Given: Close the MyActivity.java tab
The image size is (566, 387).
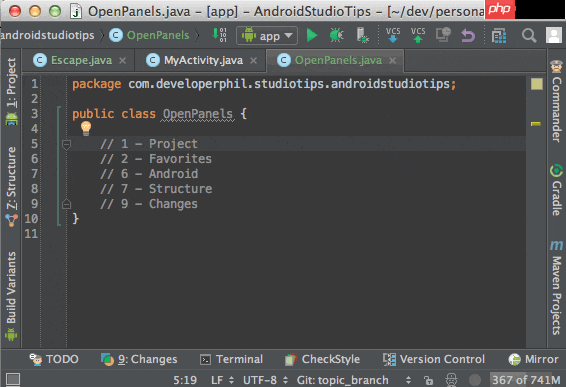Looking at the screenshot, I should click(x=253, y=60).
